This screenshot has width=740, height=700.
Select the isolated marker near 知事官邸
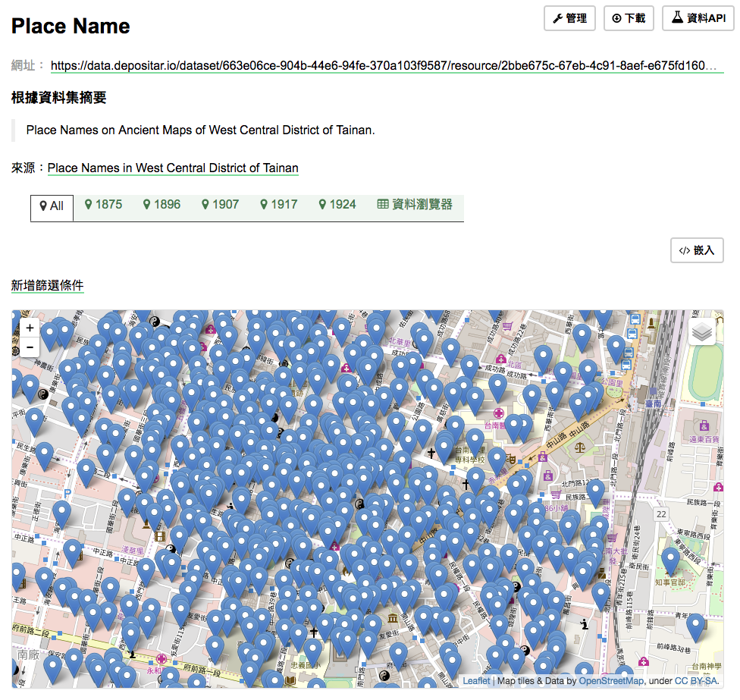[x=670, y=561]
